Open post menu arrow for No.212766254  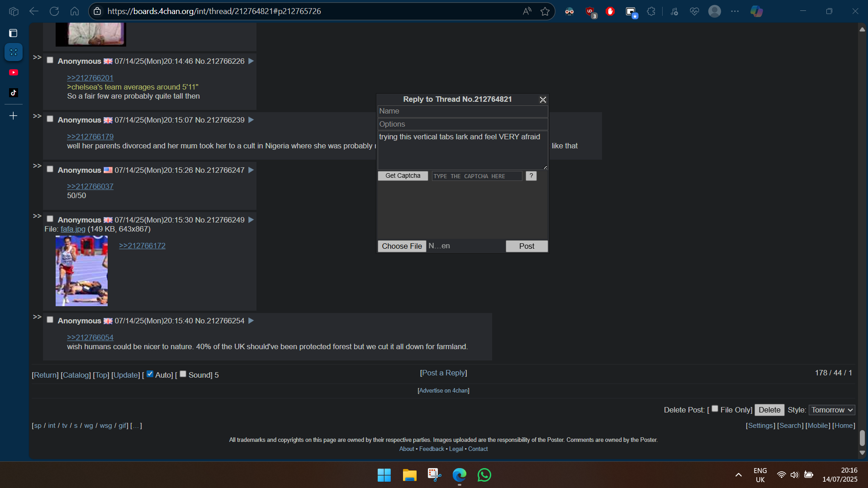(251, 321)
